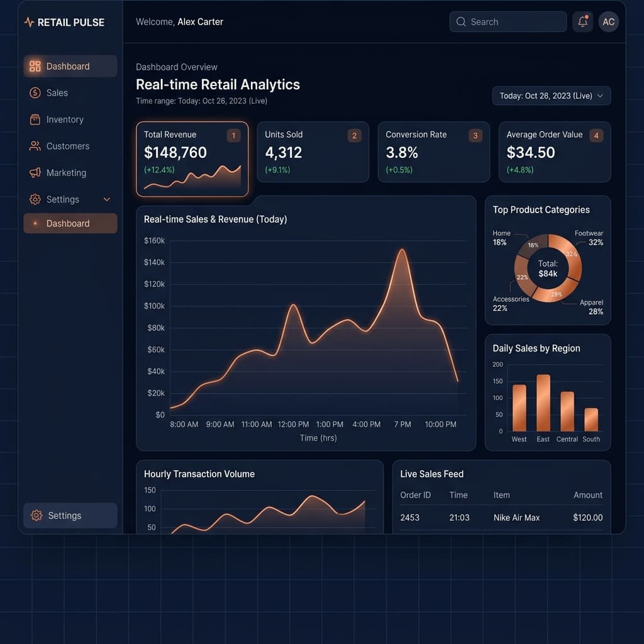Click the Accessories 22% donut segment
The width and height of the screenshot is (644, 644).
(523, 275)
